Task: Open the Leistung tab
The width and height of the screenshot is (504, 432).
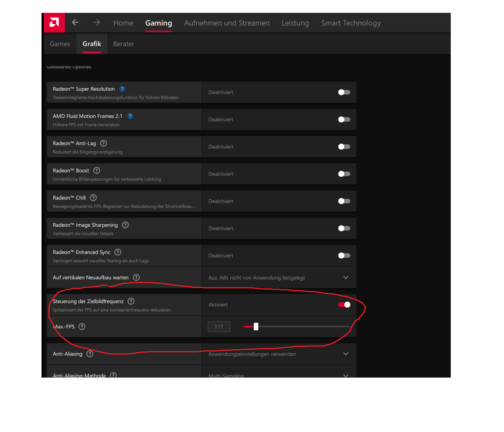Action: pyautogui.click(x=295, y=23)
